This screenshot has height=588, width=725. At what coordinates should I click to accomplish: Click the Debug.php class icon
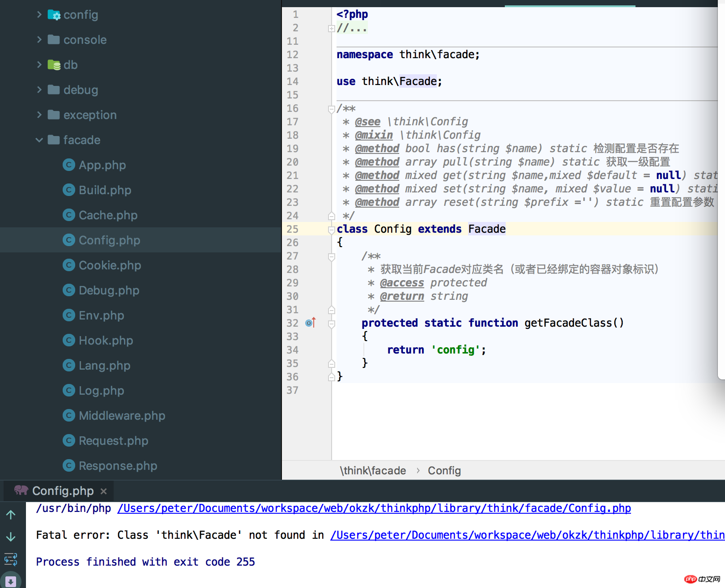click(68, 290)
